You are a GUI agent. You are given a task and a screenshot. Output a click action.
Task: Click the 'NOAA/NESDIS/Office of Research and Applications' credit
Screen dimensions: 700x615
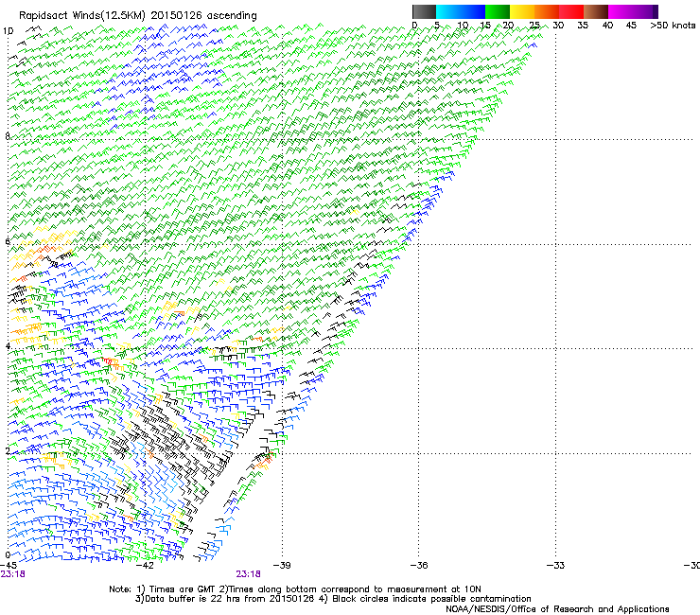click(x=557, y=609)
